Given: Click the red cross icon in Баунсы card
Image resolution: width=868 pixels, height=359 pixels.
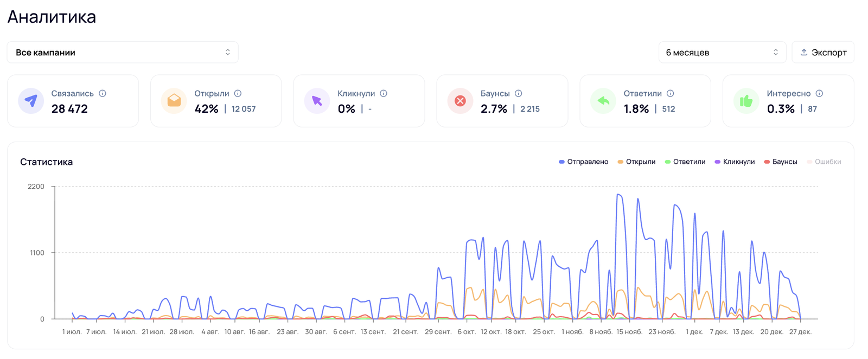Looking at the screenshot, I should click(x=460, y=101).
